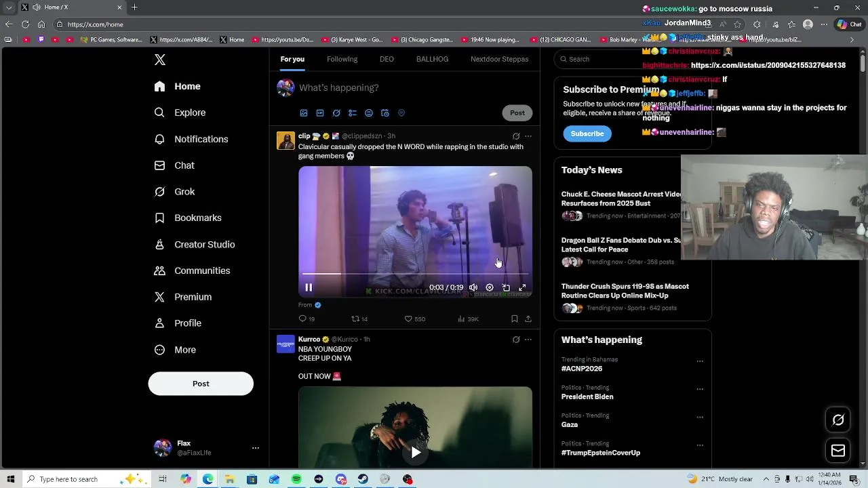Open the #TrumpEpsteinCoverUp trend
The image size is (868, 488).
pyautogui.click(x=601, y=453)
